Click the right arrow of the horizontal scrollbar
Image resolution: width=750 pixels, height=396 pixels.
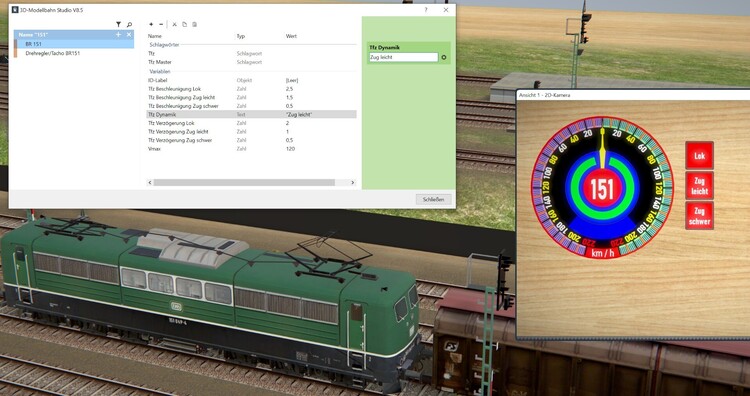click(353, 183)
